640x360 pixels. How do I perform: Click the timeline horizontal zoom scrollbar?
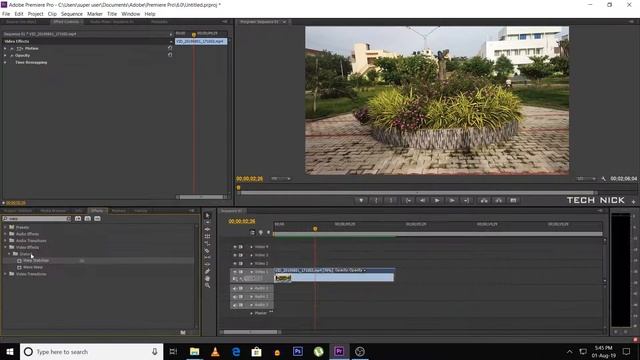coord(250,332)
